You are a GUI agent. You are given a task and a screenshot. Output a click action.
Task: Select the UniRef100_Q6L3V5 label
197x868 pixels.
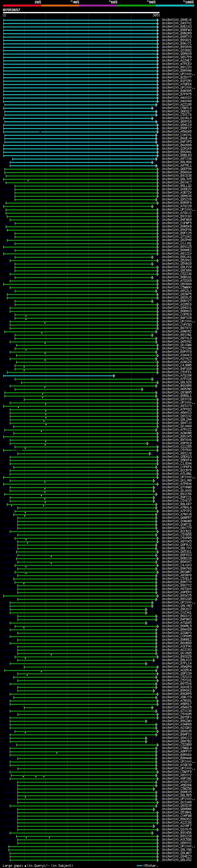pos(177,179)
